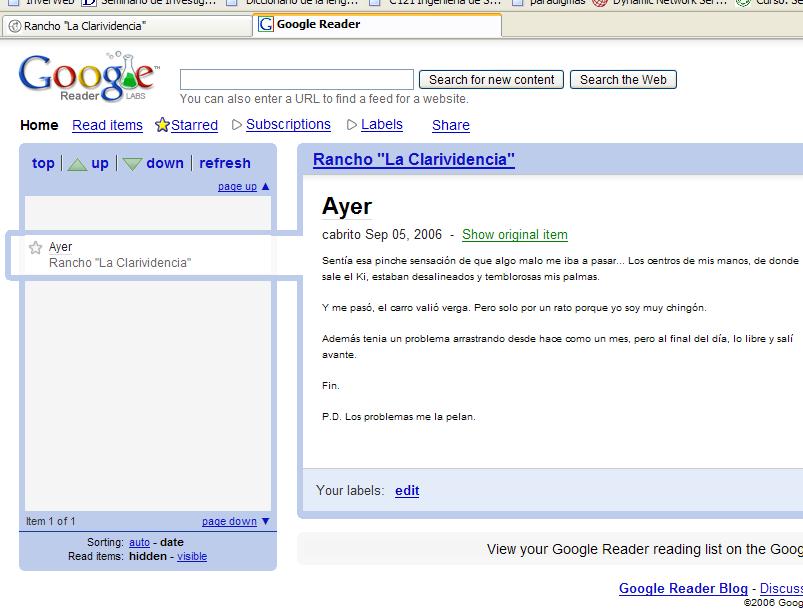Open the Discuss link in the footer
Screen dimensions: 803x613
point(781,588)
